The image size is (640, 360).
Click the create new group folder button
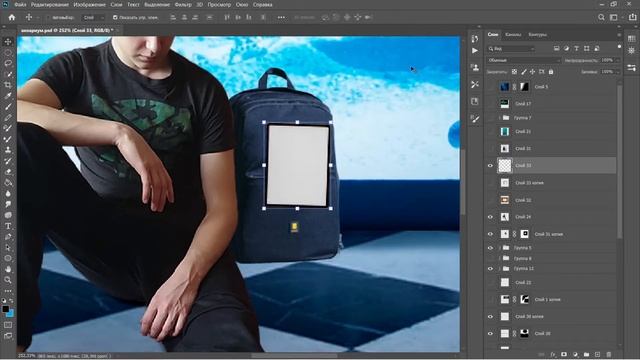pyautogui.click(x=586, y=355)
